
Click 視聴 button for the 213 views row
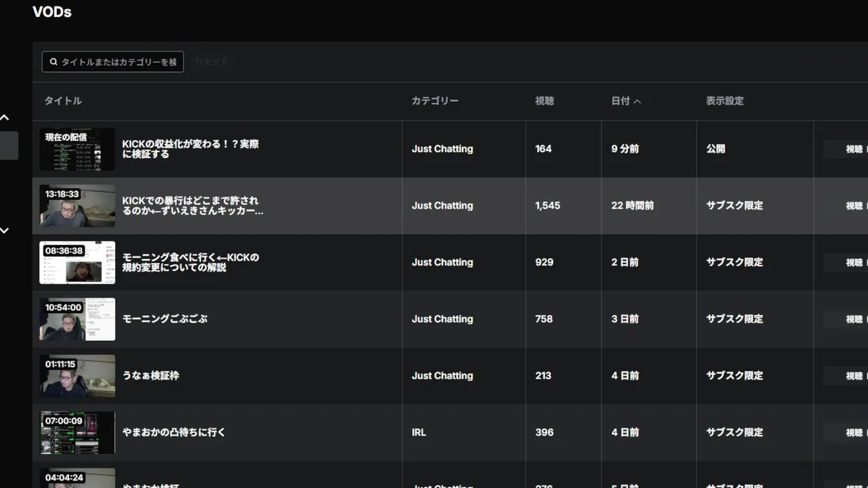click(846, 375)
